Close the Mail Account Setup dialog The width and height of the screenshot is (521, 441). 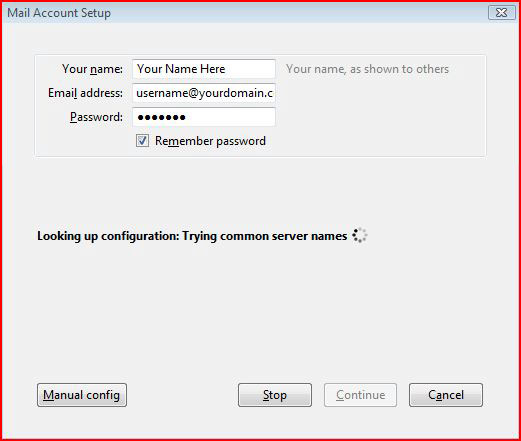502,13
